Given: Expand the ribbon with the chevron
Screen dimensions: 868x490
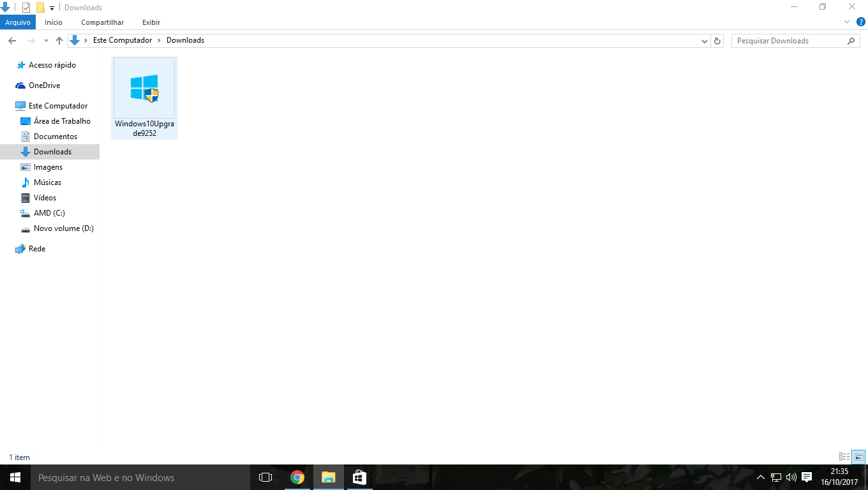Looking at the screenshot, I should (846, 22).
